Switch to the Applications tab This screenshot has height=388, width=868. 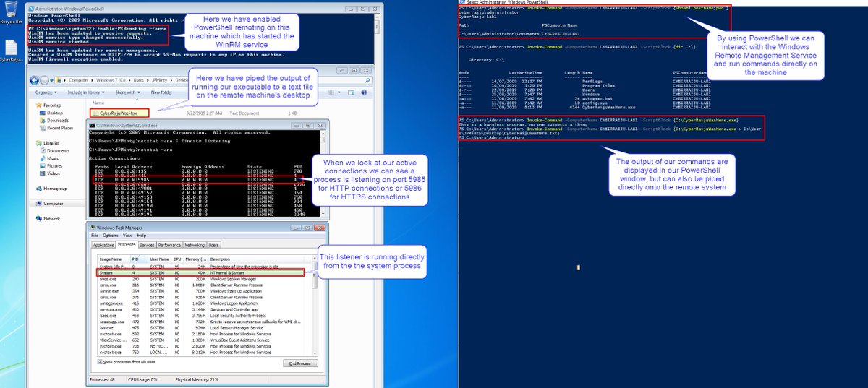point(104,246)
